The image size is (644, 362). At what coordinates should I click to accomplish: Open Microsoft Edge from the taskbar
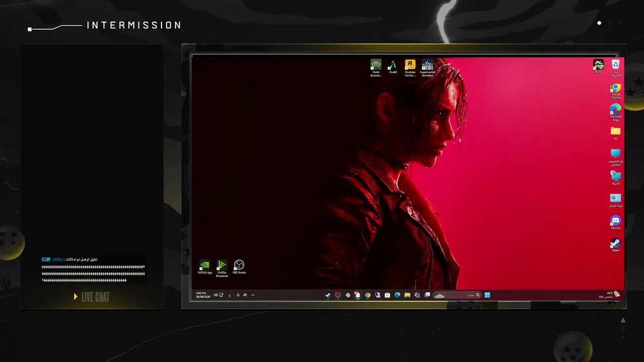[x=397, y=295]
